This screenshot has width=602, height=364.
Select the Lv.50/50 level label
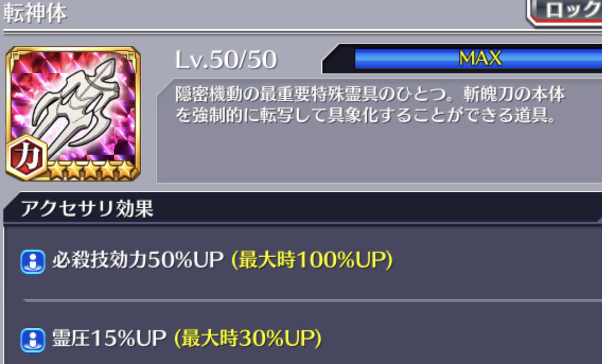point(226,60)
